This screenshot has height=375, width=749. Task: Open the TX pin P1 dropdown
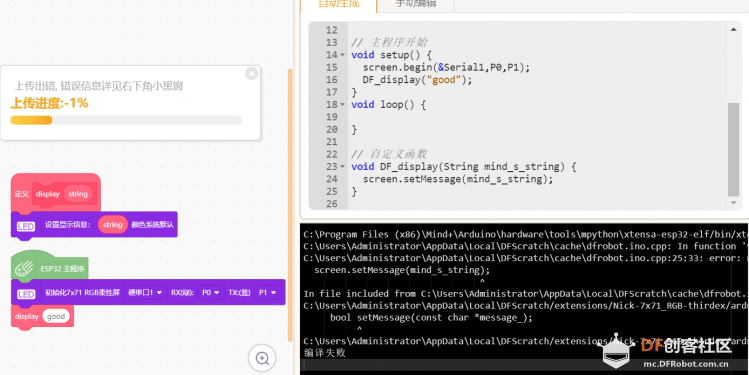(x=268, y=292)
